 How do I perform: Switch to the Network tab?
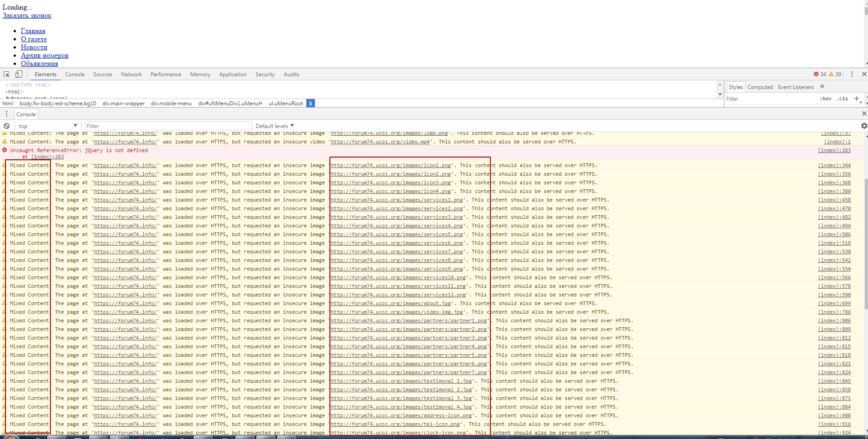(x=131, y=74)
